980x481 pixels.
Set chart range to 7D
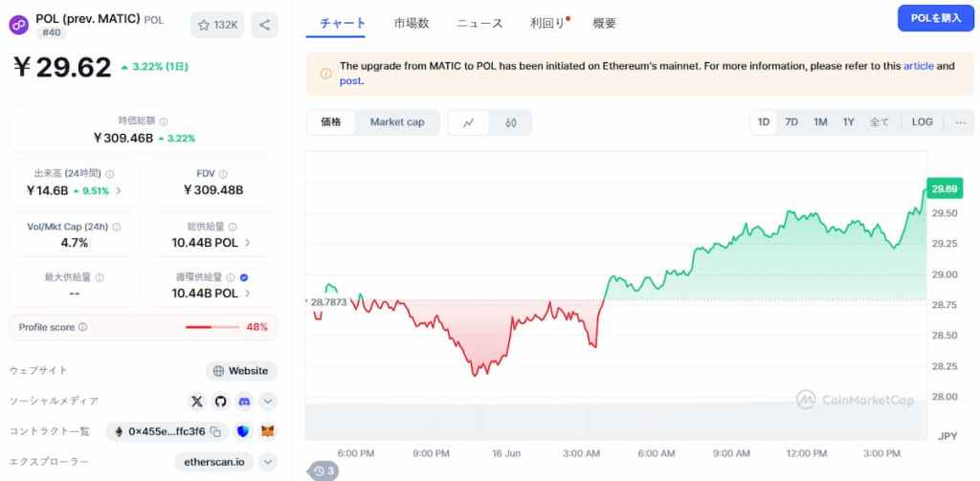click(x=791, y=122)
